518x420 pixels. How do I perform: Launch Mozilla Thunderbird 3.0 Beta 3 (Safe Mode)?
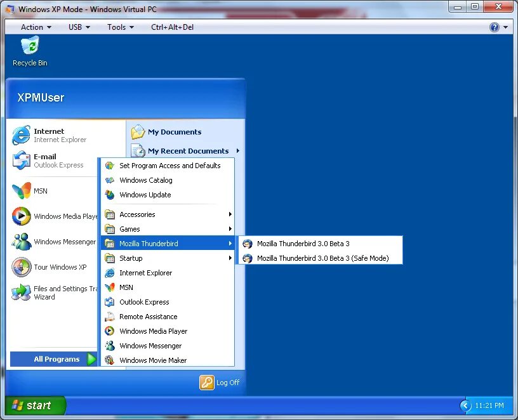320,258
